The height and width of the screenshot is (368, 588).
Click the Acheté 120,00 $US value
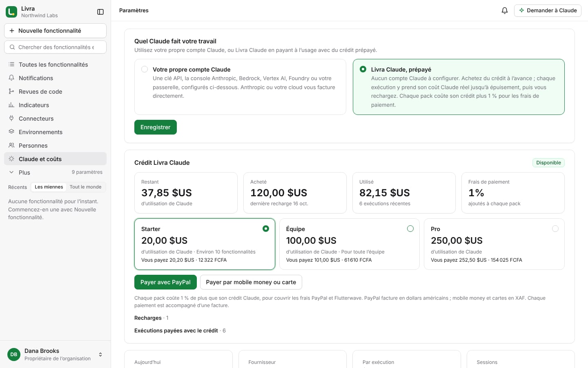click(x=279, y=193)
